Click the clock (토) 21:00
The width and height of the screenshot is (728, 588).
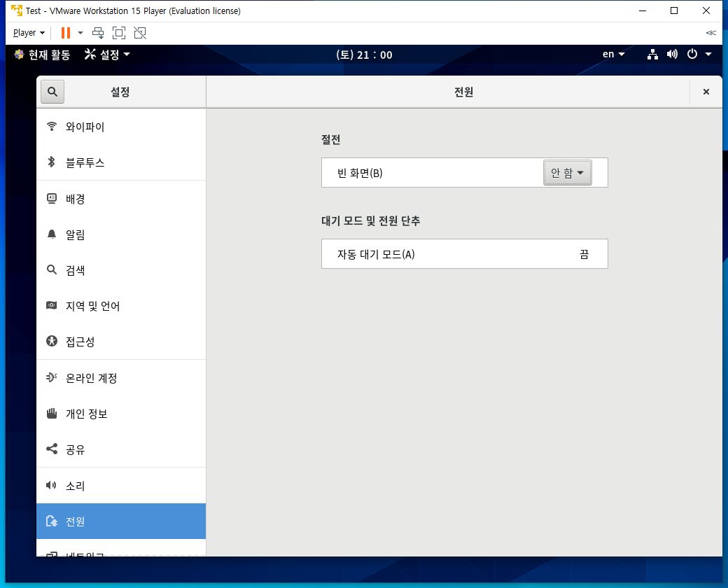(365, 55)
